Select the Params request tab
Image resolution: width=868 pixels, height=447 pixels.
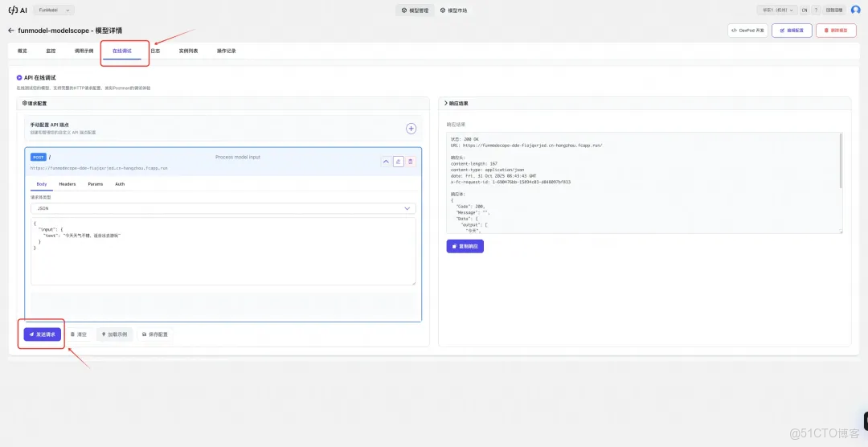click(96, 184)
